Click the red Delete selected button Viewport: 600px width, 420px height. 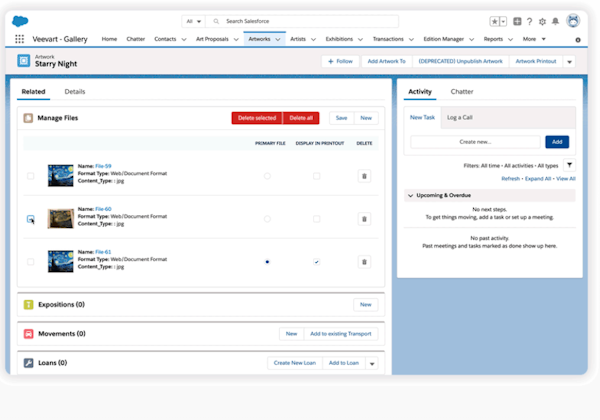[x=257, y=118]
